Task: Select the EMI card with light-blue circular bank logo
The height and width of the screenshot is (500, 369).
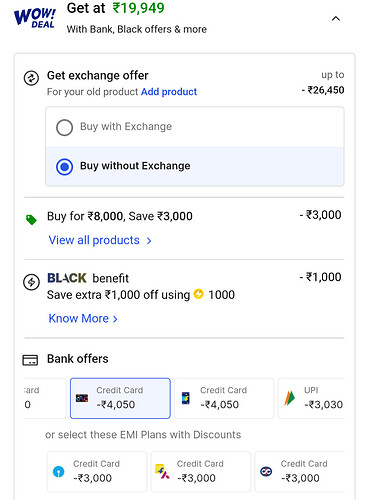Action: pos(97,472)
